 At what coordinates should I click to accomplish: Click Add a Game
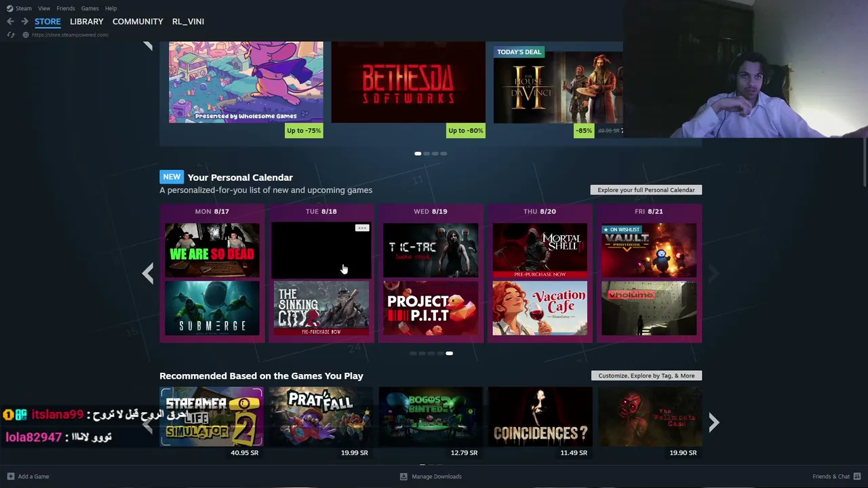click(x=28, y=476)
